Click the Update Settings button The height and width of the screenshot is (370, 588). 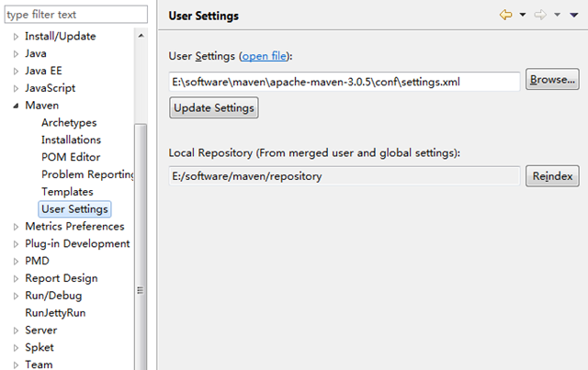click(x=214, y=108)
